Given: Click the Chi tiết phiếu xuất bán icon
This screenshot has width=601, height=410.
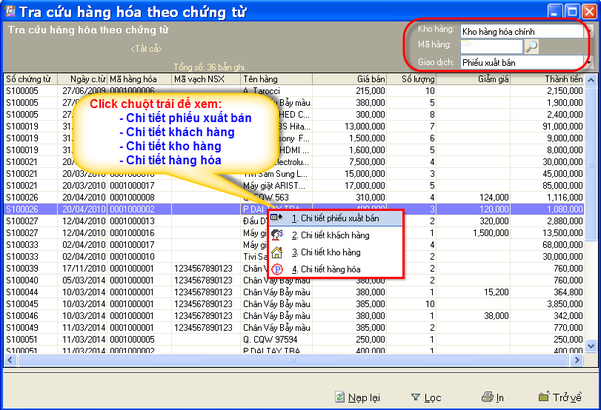Looking at the screenshot, I should 278,218.
